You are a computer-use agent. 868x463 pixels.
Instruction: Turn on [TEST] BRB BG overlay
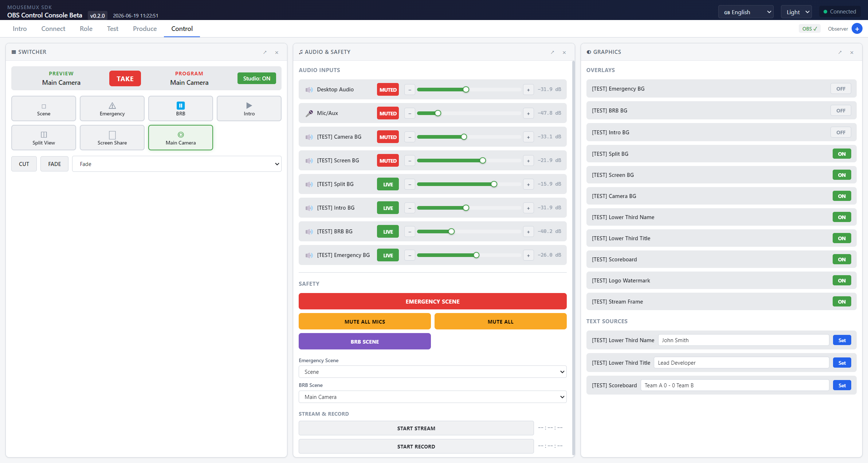point(841,111)
